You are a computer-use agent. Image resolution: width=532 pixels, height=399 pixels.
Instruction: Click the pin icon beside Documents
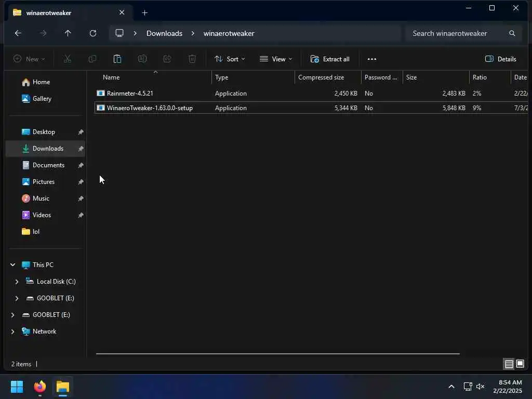click(81, 165)
